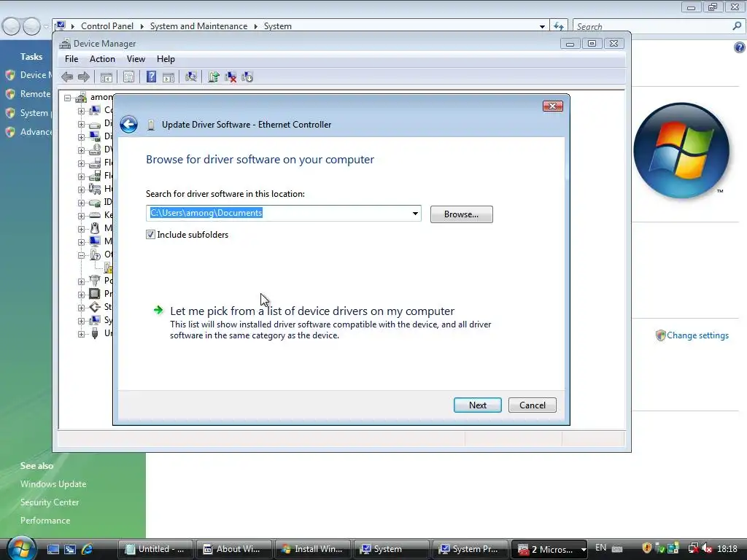This screenshot has height=560, width=747.
Task: Switch to 'Install Win...' taskbar button
Action: click(312, 549)
